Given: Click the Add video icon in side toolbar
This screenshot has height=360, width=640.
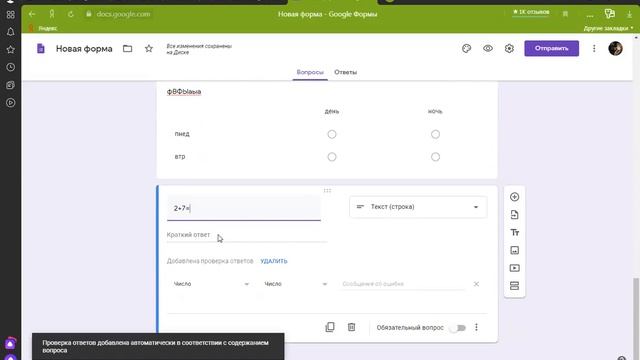Looking at the screenshot, I should point(514,268).
